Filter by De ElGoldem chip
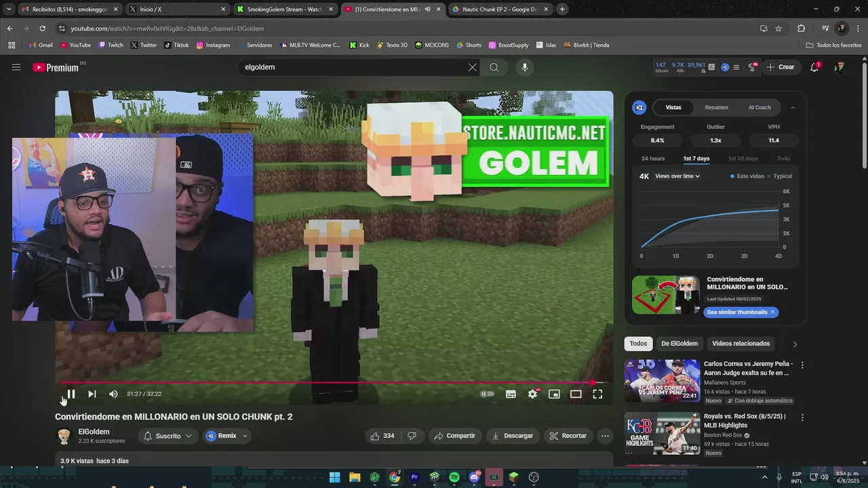 (679, 344)
